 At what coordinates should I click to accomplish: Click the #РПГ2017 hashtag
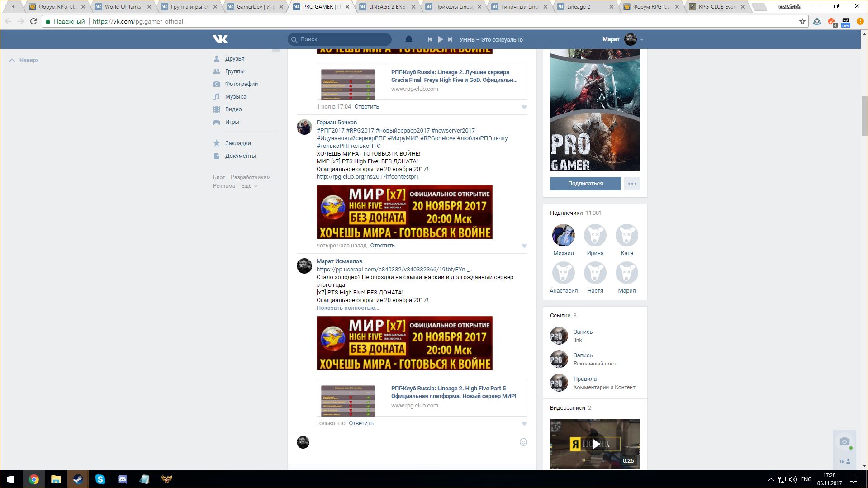331,131
